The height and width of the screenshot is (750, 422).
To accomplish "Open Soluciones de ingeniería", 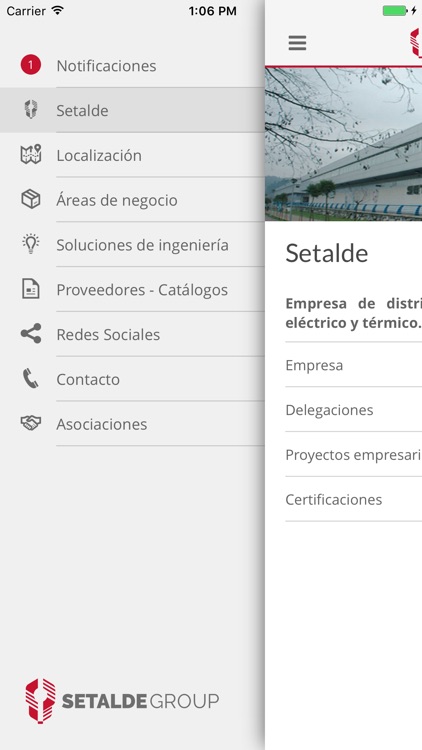I will coord(132,245).
